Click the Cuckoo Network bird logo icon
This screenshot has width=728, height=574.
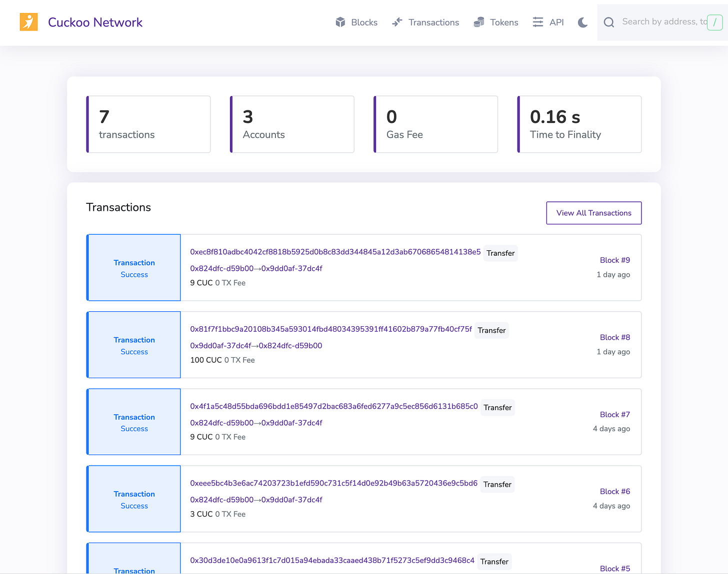coord(28,22)
